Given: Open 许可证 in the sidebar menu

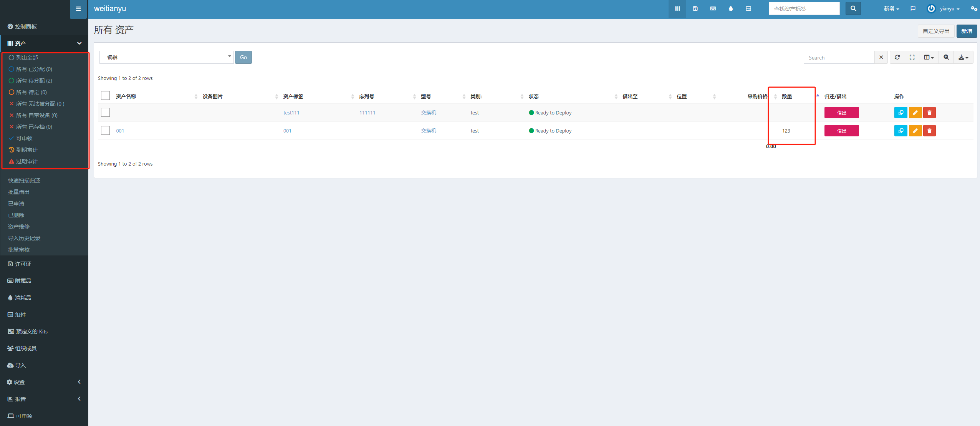Looking at the screenshot, I should [23, 264].
